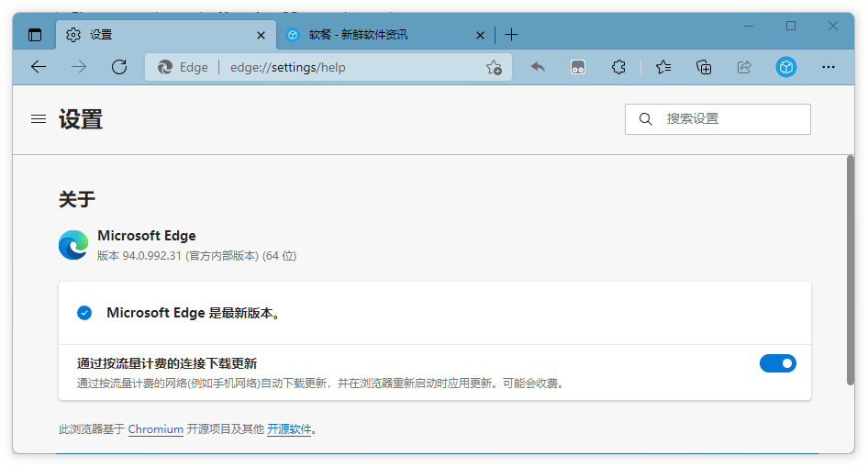Close the 软餐 tab

(480, 36)
